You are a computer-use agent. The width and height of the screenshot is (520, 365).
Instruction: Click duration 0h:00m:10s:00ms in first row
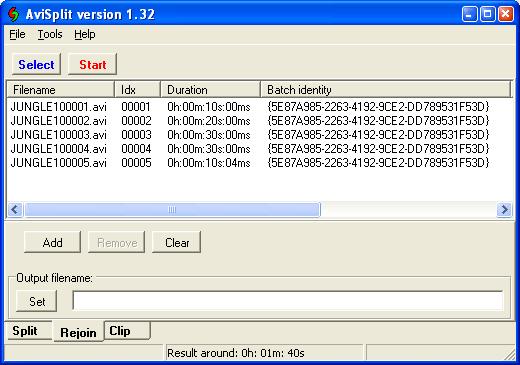209,107
